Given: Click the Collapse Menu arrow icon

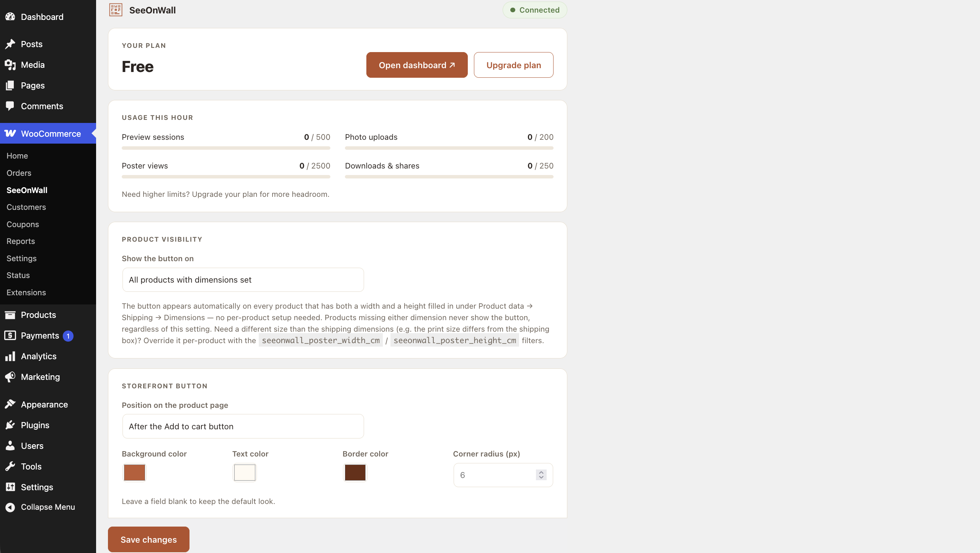Looking at the screenshot, I should pos(10,507).
